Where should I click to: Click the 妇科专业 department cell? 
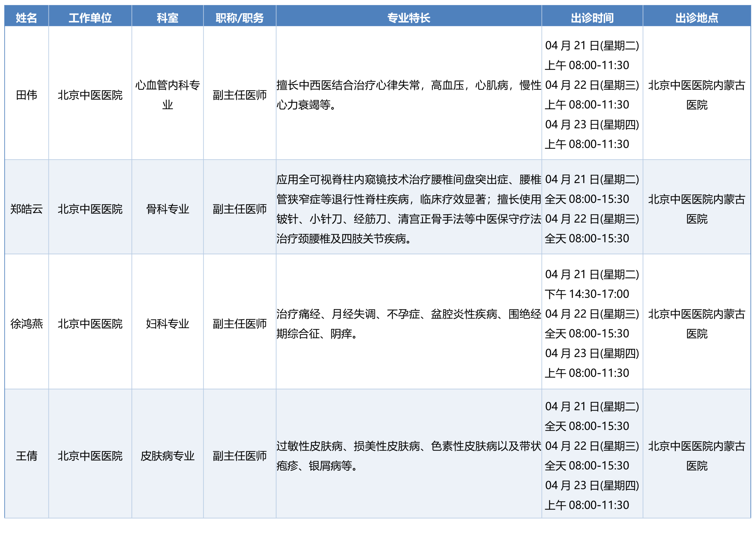pyautogui.click(x=167, y=324)
